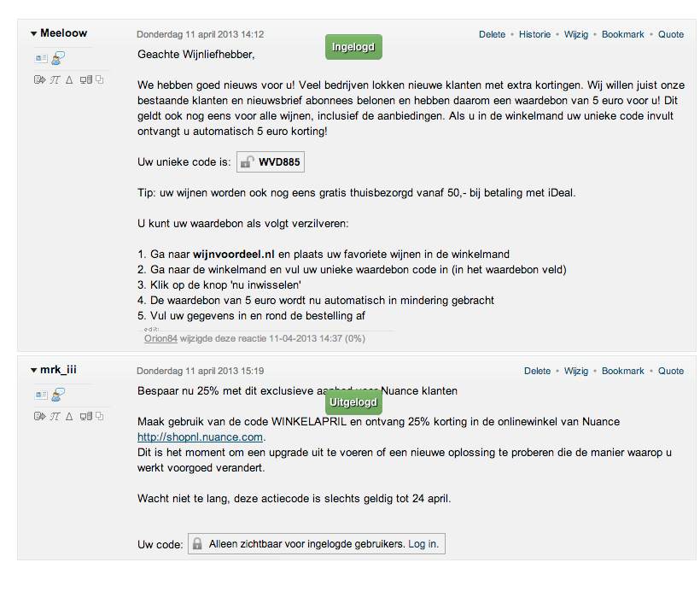Click Delete on Meeloow's post
Image resolution: width=700 pixels, height=615 pixels.
pyautogui.click(x=493, y=35)
